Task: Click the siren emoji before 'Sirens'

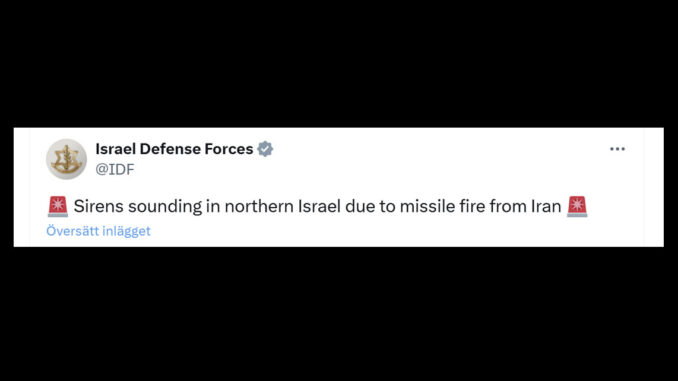Action: click(x=58, y=206)
